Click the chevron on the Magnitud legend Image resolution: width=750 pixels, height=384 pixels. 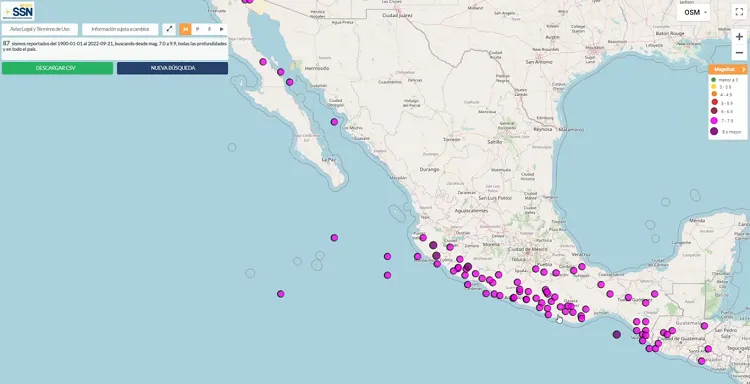pos(743,69)
